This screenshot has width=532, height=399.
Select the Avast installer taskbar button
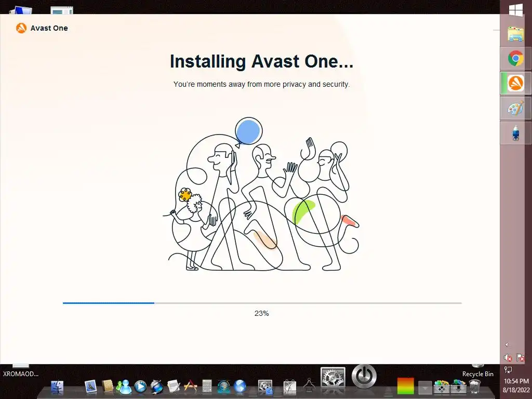[516, 83]
